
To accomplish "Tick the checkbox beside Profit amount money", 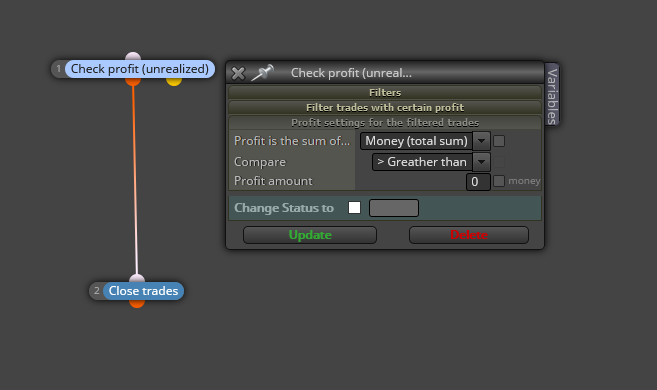I will pos(499,181).
